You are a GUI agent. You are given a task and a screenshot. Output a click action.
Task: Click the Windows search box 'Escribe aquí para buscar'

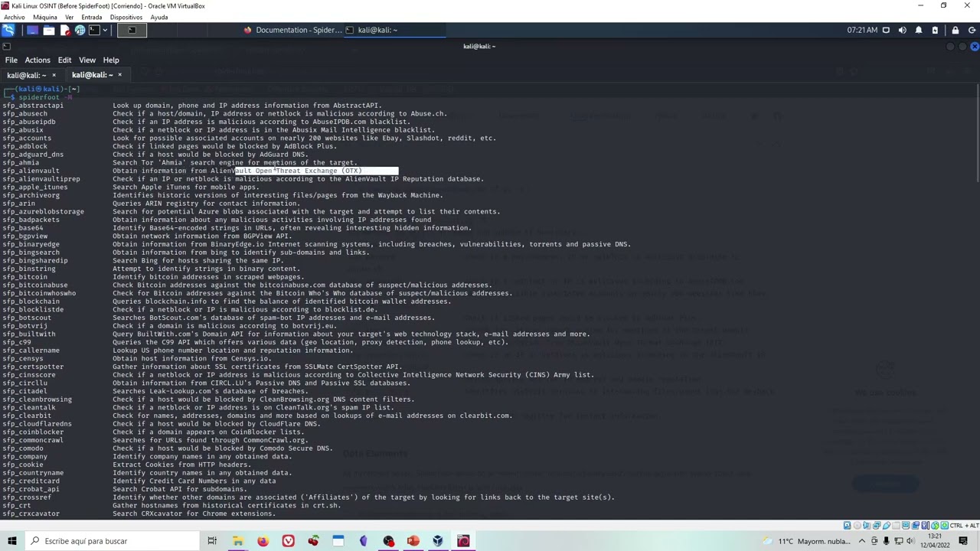point(111,541)
